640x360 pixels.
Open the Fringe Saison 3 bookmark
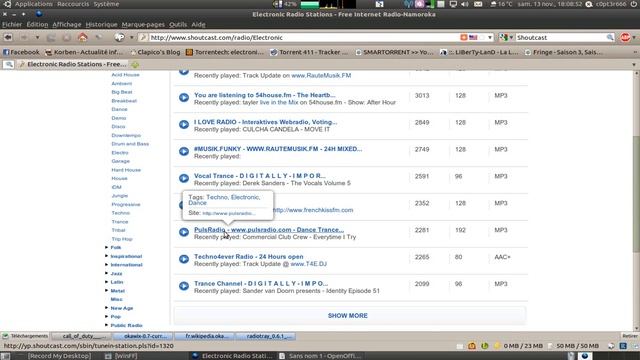563,52
